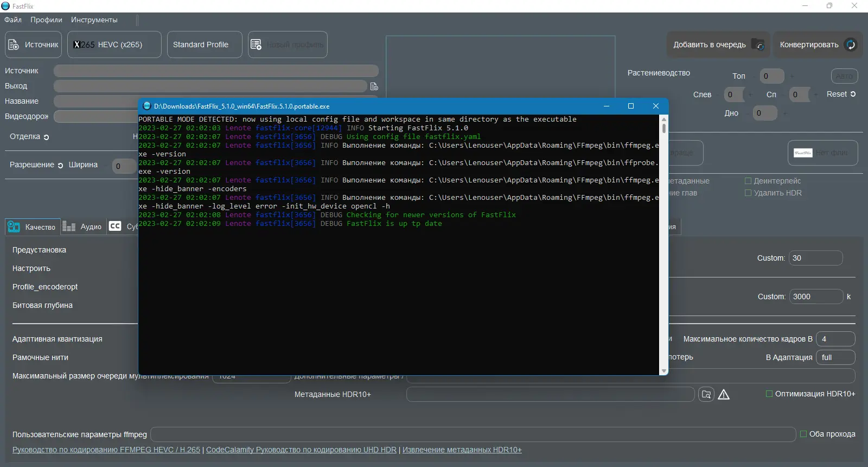Screen dimensions: 868x467
Task: Decrease the Дно crop value
Action: pos(748,113)
